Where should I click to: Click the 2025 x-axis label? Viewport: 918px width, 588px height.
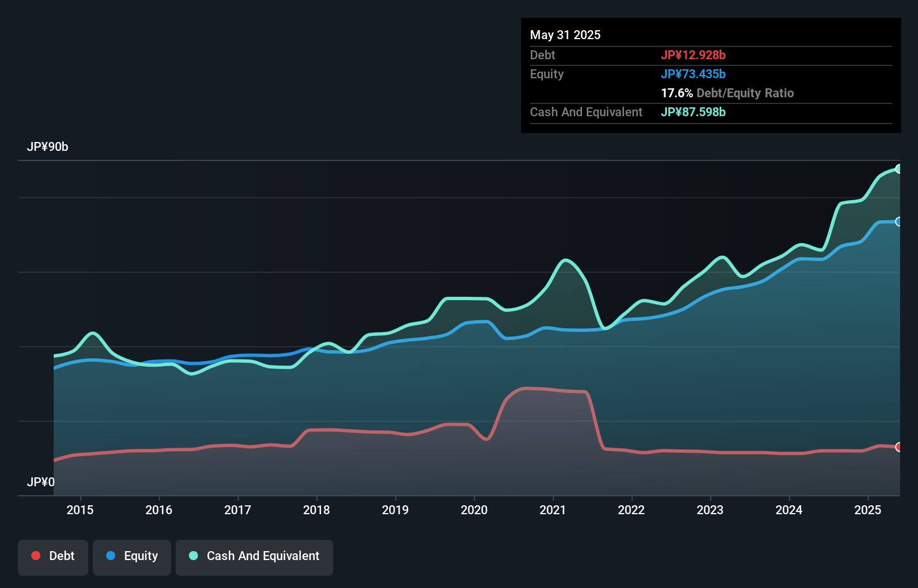[868, 510]
